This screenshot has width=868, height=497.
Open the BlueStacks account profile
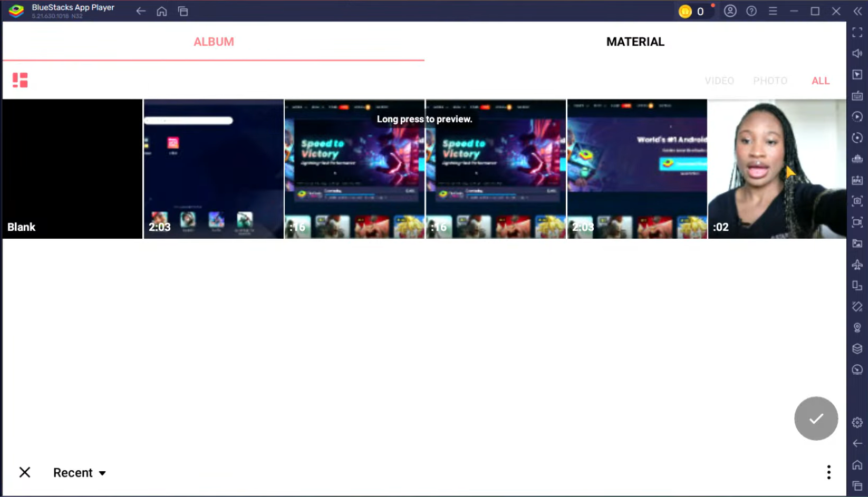(730, 11)
